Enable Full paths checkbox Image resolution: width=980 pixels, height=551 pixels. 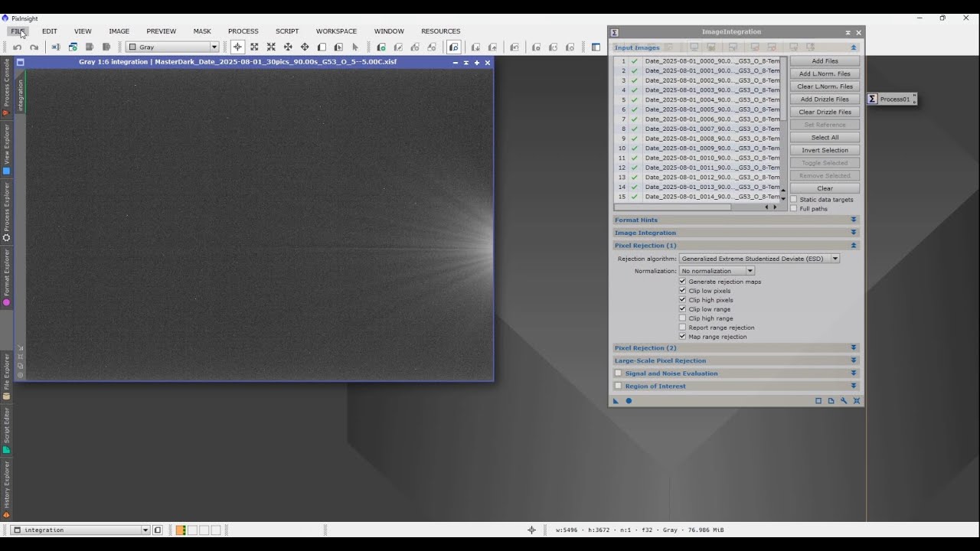(x=794, y=208)
